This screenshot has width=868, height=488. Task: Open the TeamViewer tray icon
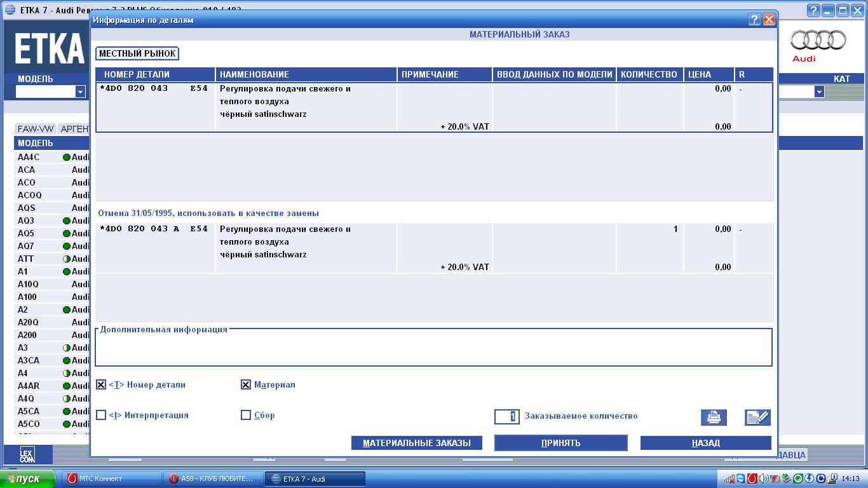tap(741, 478)
